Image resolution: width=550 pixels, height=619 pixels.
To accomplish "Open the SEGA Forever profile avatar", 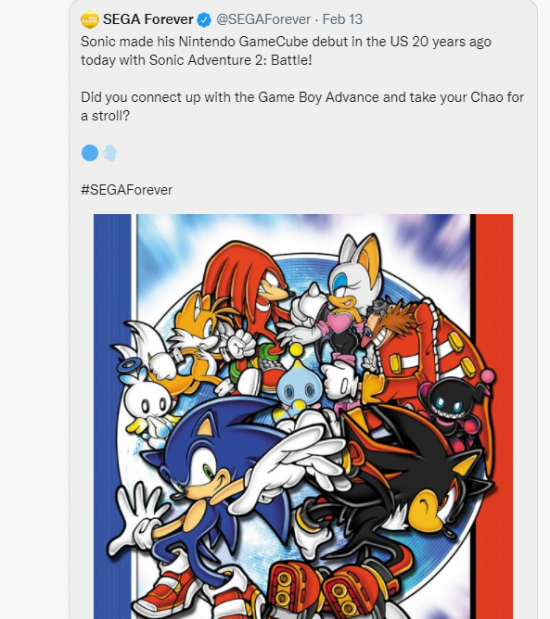I will click(x=90, y=19).
